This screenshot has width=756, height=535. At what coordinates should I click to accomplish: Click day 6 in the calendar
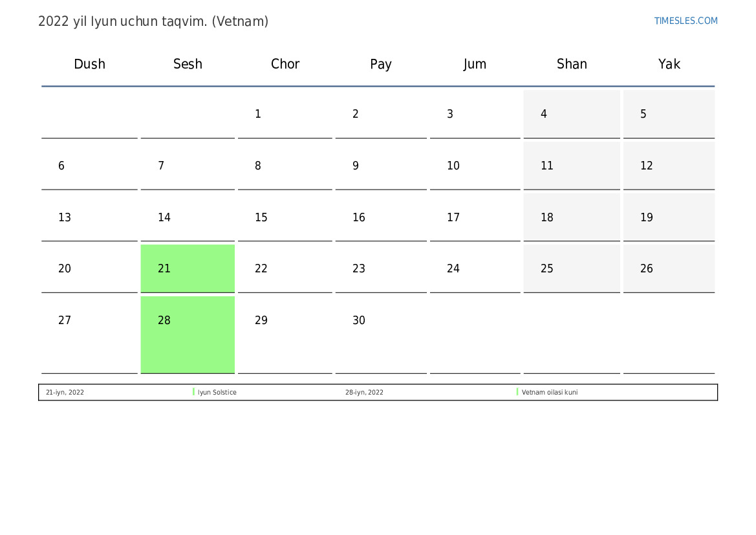(x=90, y=166)
